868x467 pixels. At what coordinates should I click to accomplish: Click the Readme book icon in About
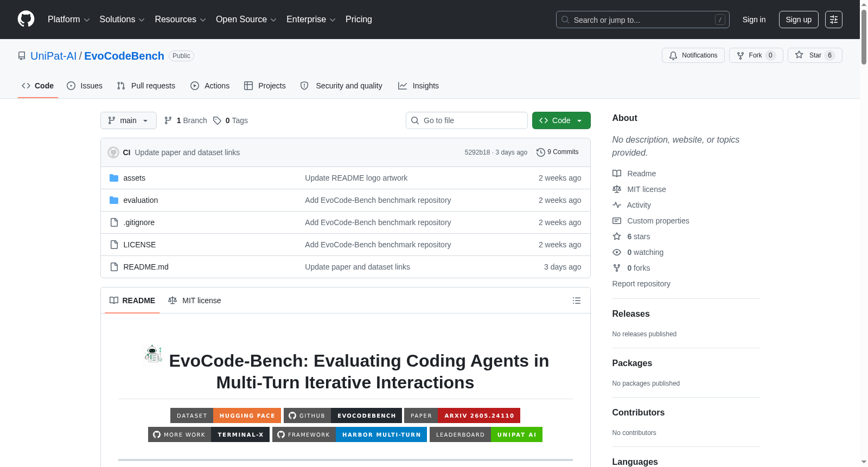pyautogui.click(x=617, y=174)
